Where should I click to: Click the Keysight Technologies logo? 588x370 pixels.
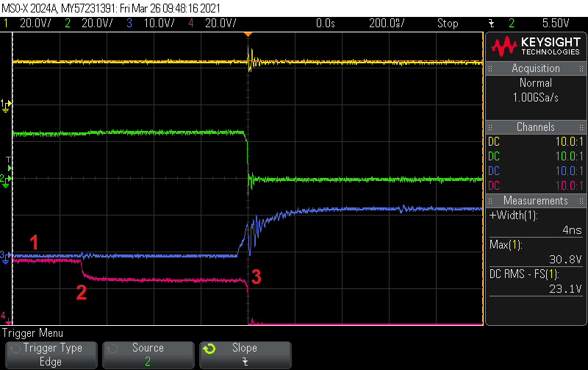536,46
